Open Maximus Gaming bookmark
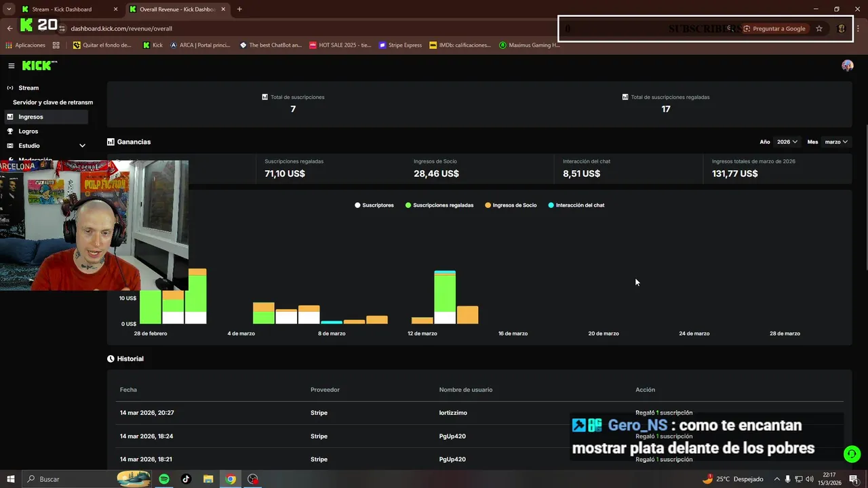Image resolution: width=868 pixels, height=488 pixels. click(530, 45)
